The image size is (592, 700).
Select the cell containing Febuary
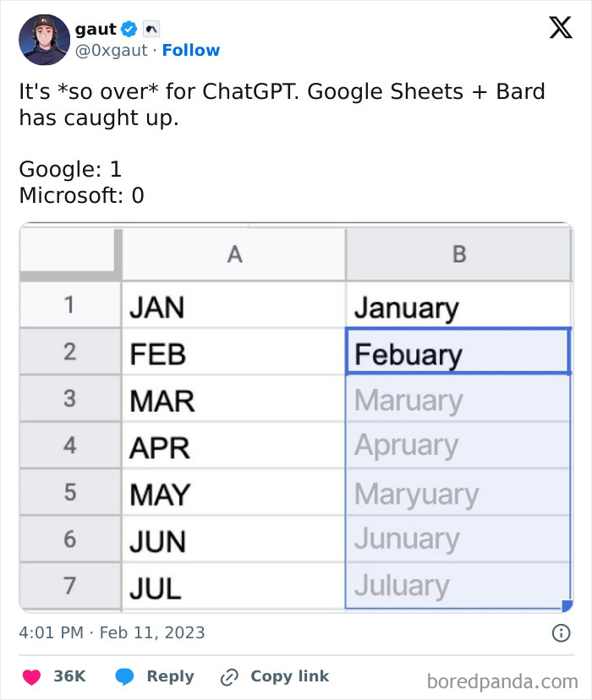(458, 353)
